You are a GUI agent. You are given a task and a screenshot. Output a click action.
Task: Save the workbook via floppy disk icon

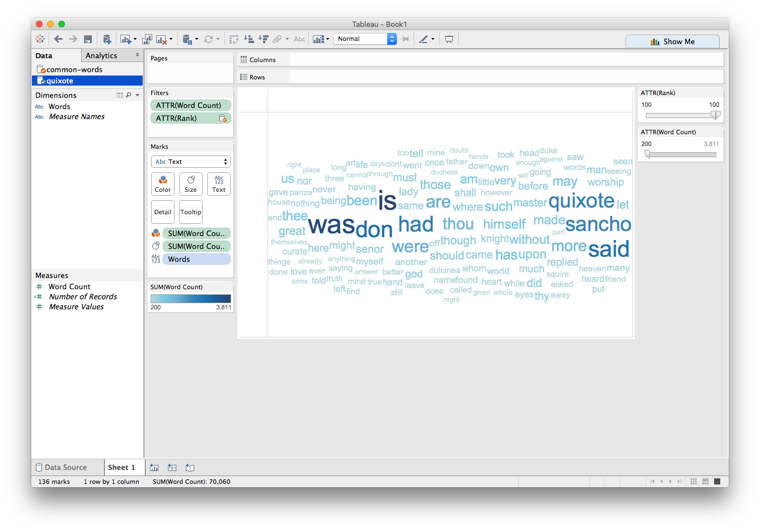coord(88,39)
